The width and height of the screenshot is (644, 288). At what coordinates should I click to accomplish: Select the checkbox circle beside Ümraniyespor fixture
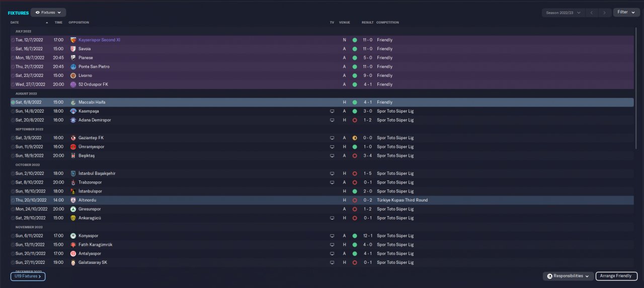click(13, 147)
